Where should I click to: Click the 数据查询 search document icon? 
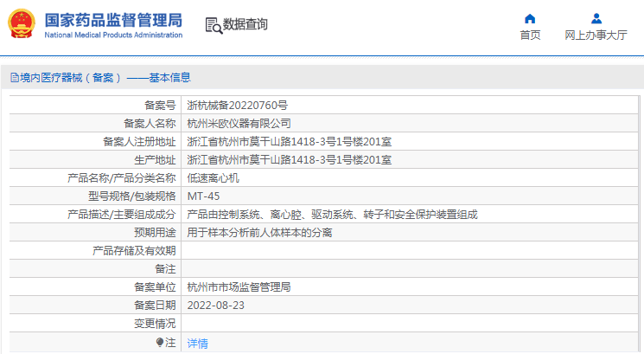pyautogui.click(x=213, y=25)
